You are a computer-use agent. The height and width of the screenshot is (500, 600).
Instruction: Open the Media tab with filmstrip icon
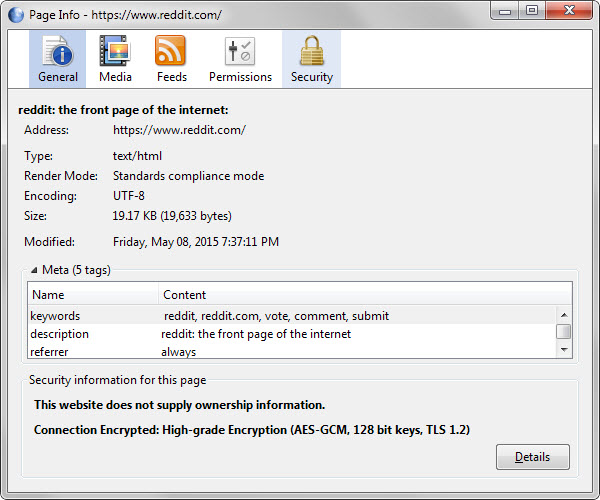click(115, 59)
